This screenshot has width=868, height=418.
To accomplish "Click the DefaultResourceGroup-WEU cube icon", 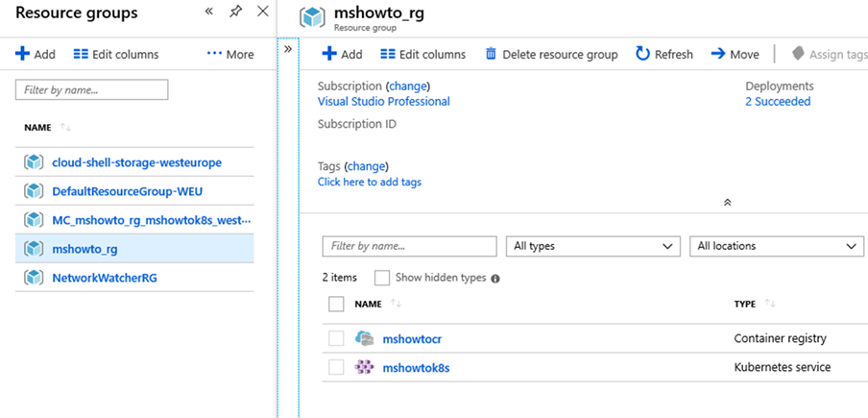I will point(34,191).
